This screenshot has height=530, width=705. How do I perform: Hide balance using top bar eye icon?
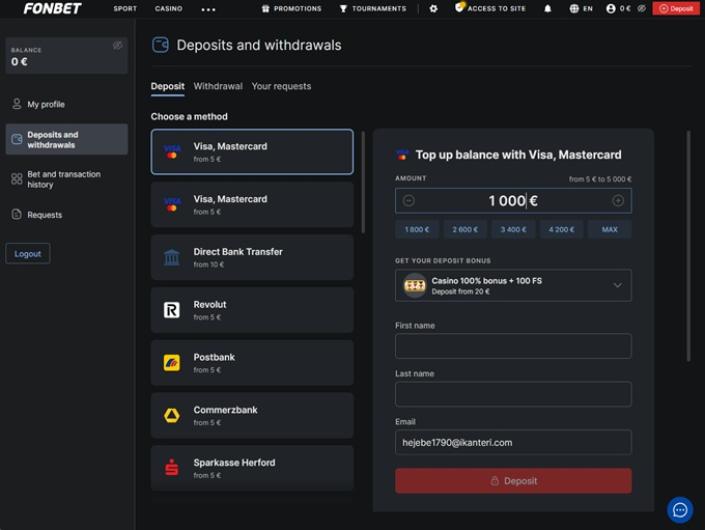point(640,8)
